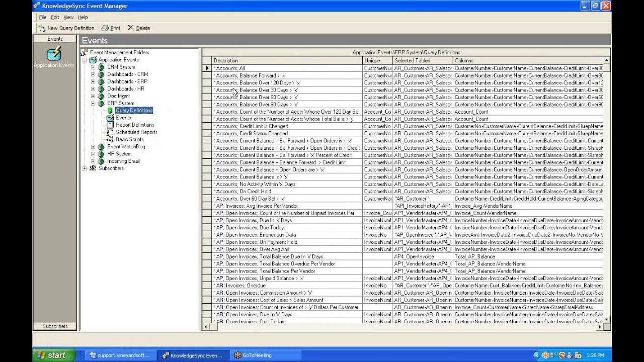The image size is (644, 362).
Task: Switch to the Subscribers bar at bottom left
Action: (55, 326)
